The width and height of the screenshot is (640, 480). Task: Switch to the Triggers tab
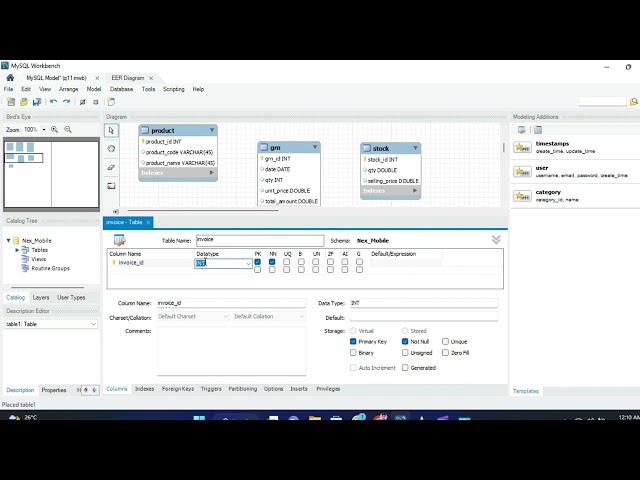click(211, 389)
